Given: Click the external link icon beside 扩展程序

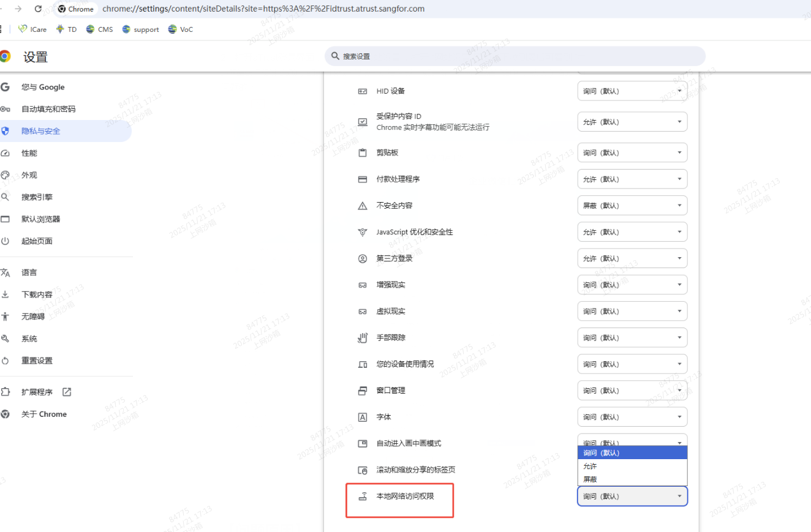Looking at the screenshot, I should point(67,392).
